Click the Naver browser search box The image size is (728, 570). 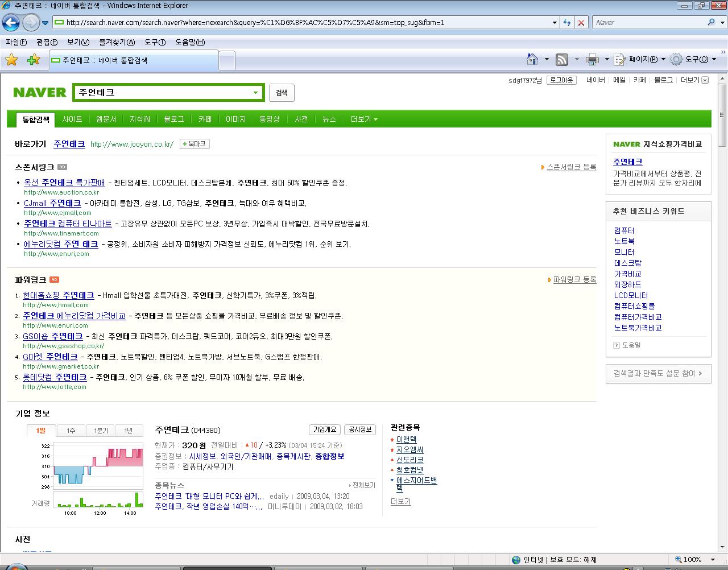click(x=648, y=23)
